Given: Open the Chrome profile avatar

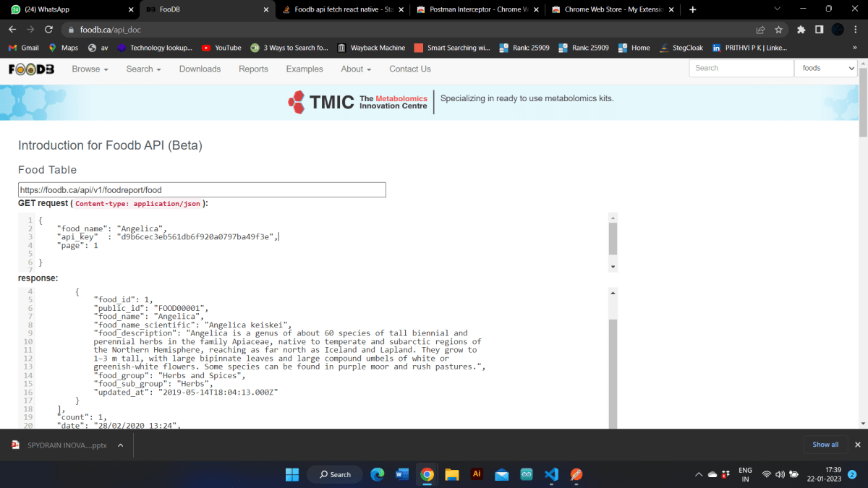Looking at the screenshot, I should click(x=837, y=30).
